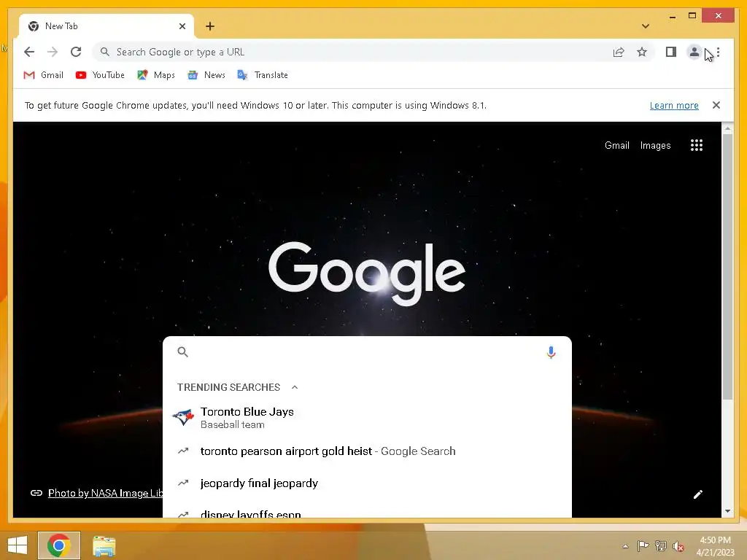
Task: Click Chrome icon in taskbar
Action: pos(59,545)
